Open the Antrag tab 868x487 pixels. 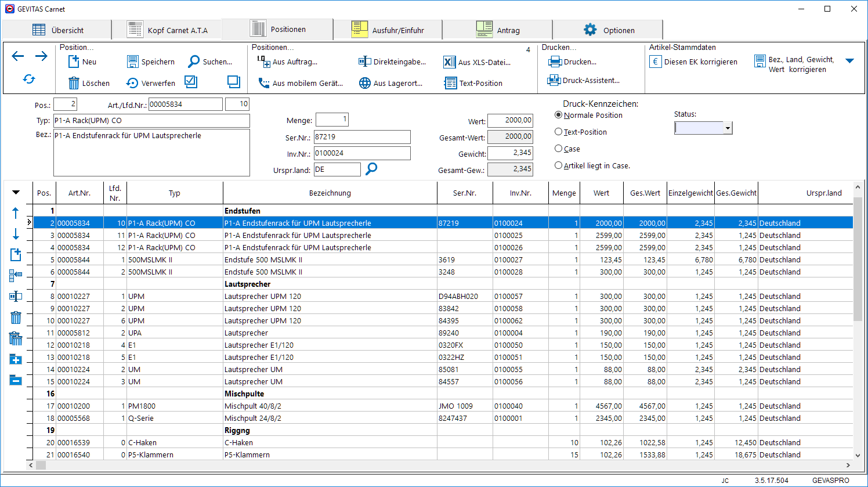click(498, 30)
